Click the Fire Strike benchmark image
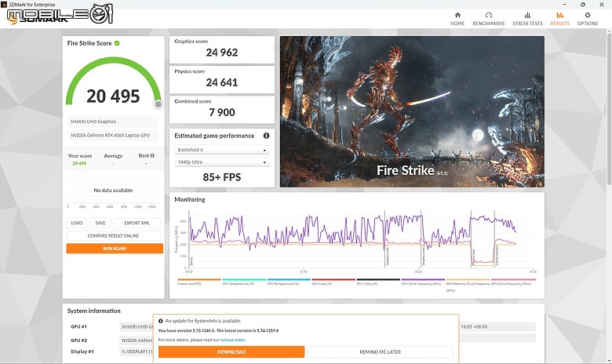The height and width of the screenshot is (364, 612). tap(412, 111)
